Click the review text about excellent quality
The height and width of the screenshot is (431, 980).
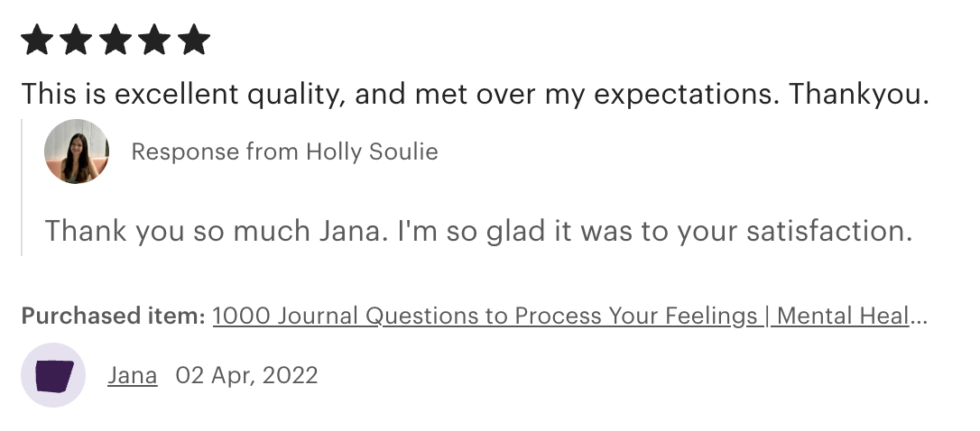point(475,95)
